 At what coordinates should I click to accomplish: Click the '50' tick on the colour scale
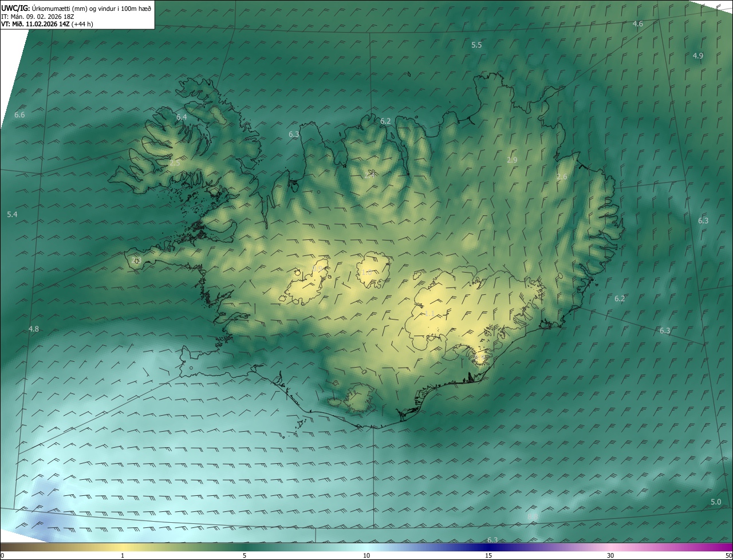point(728,555)
